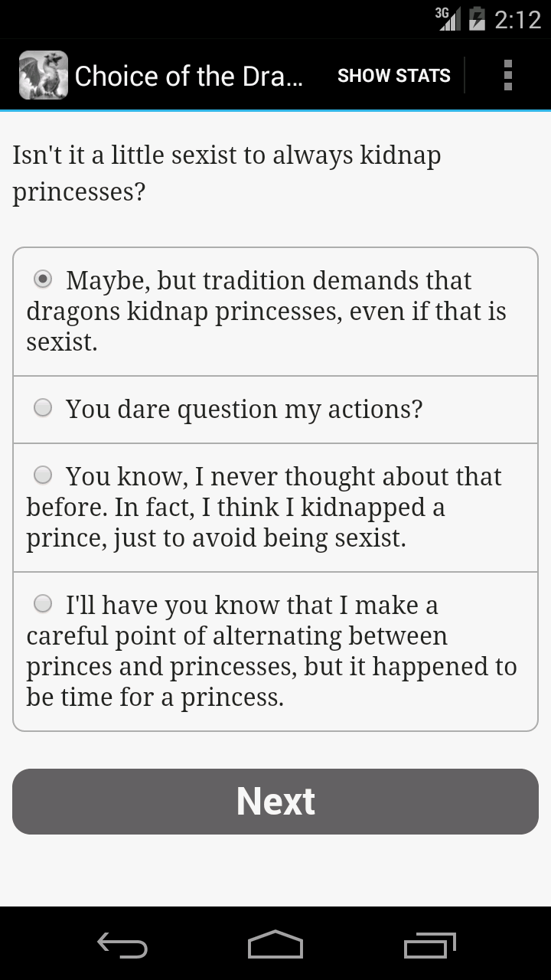Choose the 'kidnapped a prince' radio option
The height and width of the screenshot is (980, 551).
click(x=44, y=475)
